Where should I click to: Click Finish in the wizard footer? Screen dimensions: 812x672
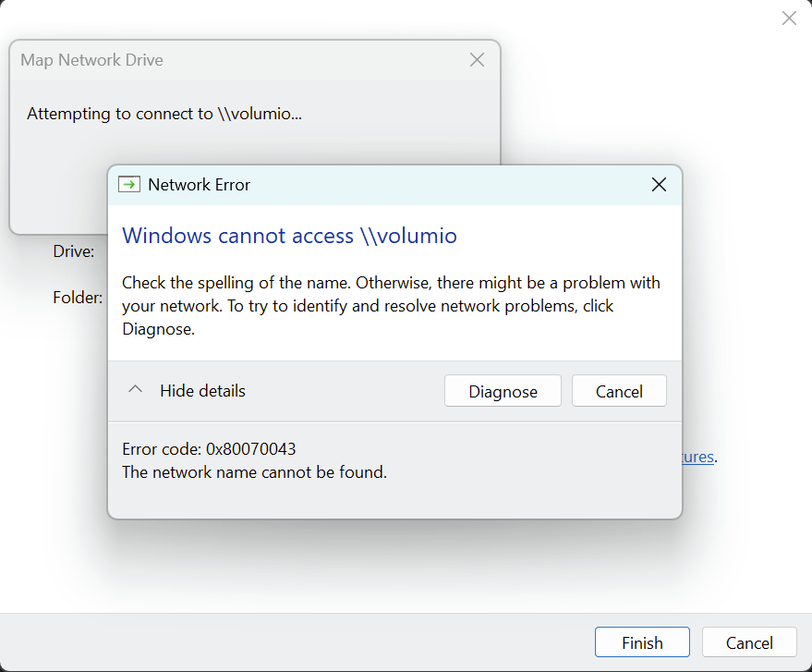click(642, 642)
